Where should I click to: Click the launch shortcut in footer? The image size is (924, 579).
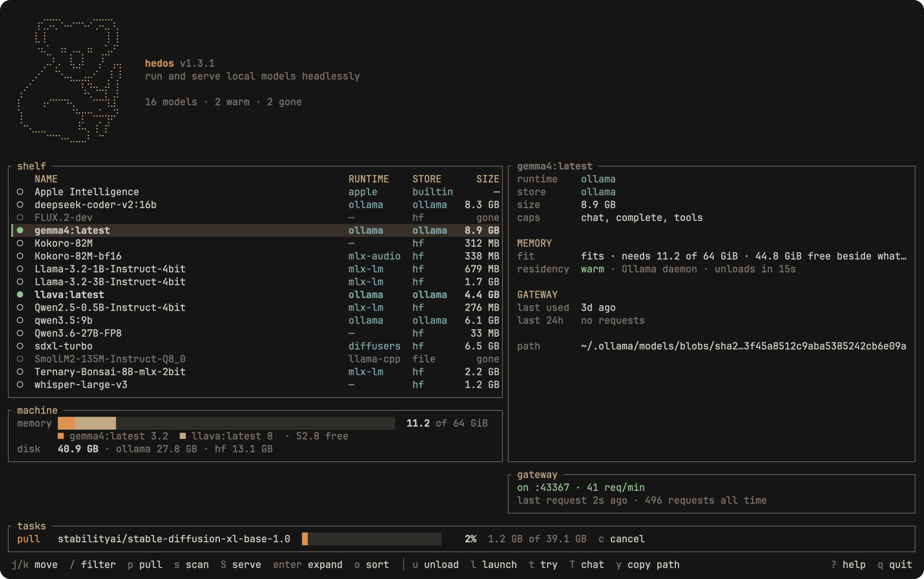[494, 565]
